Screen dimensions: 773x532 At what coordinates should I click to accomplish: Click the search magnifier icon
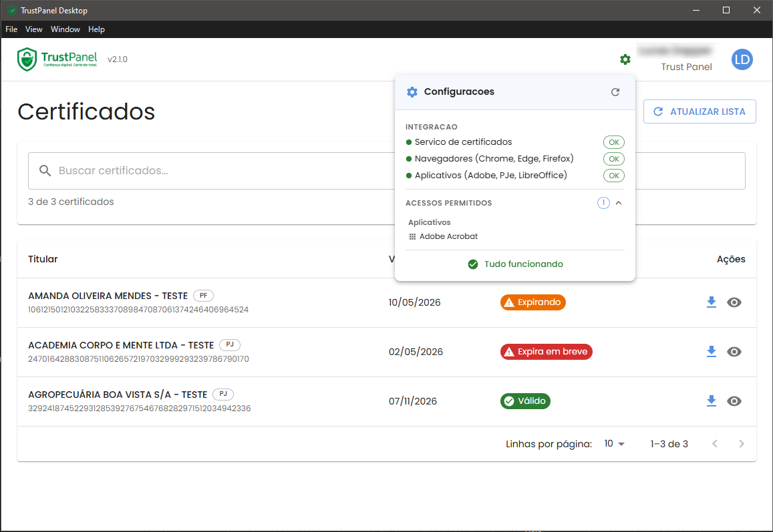[x=45, y=171]
